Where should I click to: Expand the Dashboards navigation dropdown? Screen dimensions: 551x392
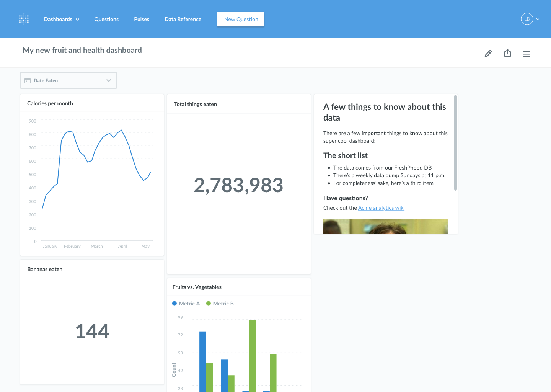[61, 19]
